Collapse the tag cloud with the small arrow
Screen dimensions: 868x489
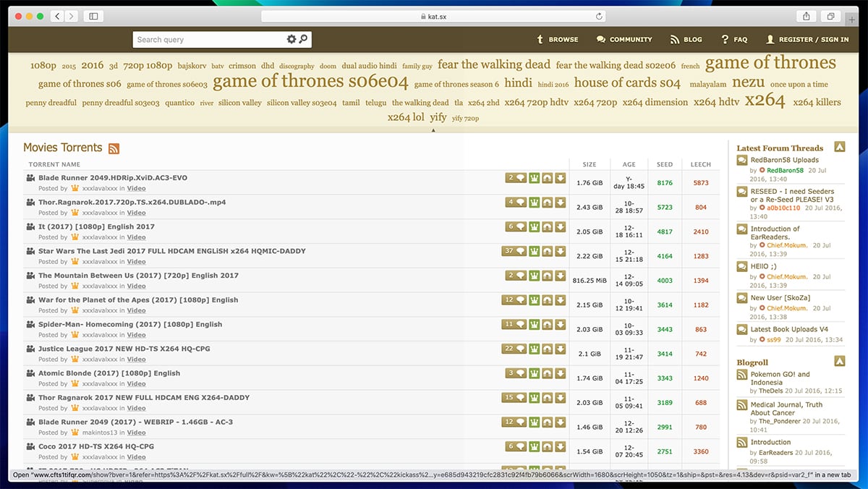(433, 131)
